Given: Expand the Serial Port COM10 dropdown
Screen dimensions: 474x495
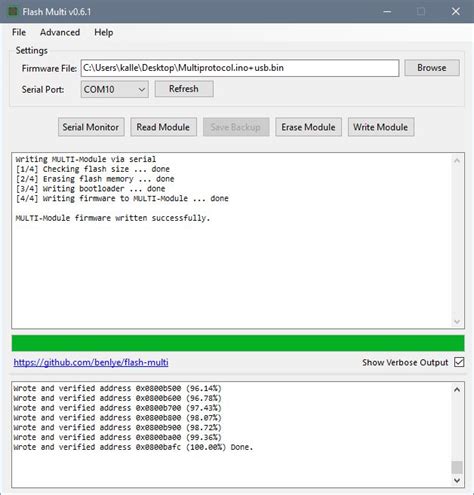Looking at the screenshot, I should (114, 89).
